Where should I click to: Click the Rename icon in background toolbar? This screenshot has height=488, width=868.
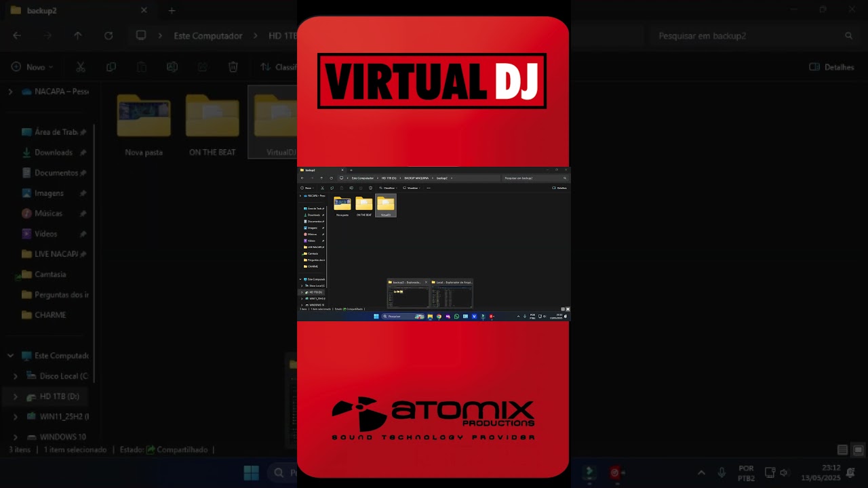click(172, 67)
